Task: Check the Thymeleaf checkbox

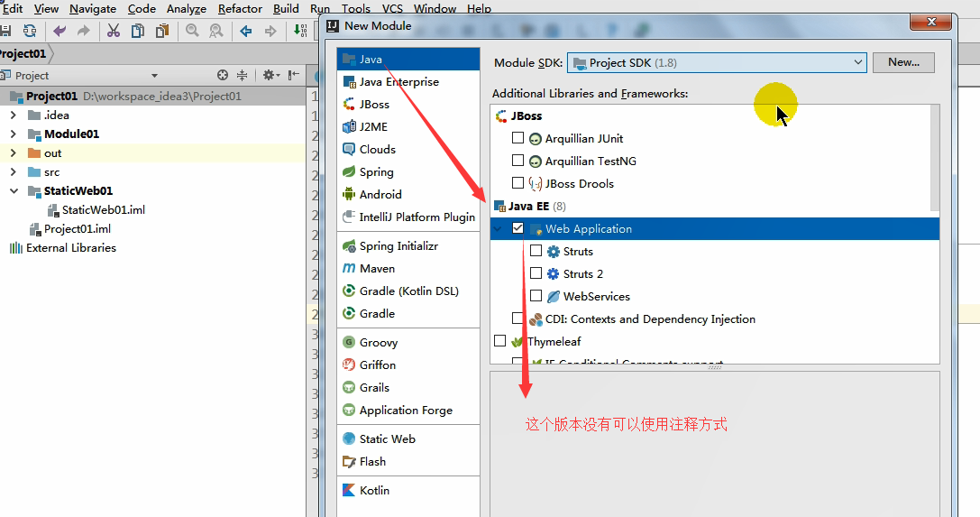Action: click(x=500, y=341)
